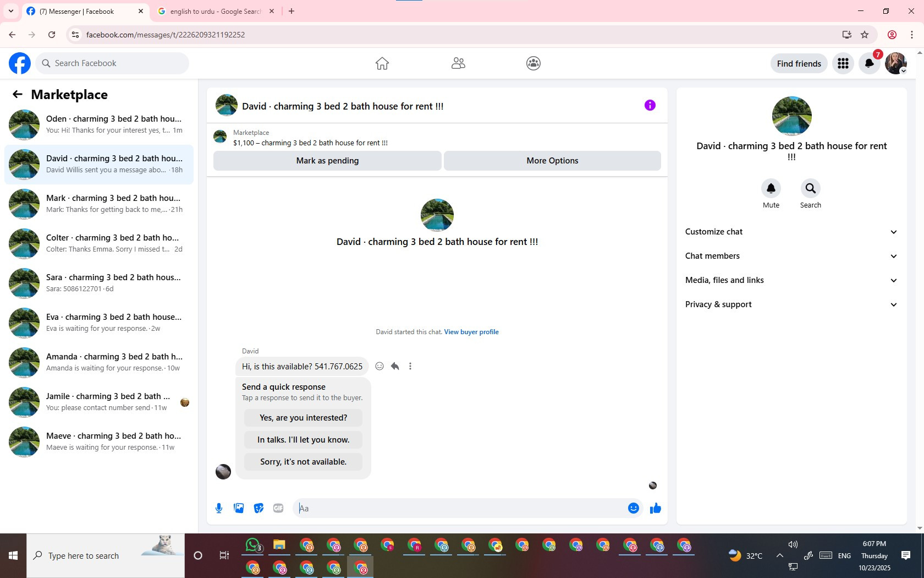
Task: Choose a GIF with the GIF icon
Action: click(278, 508)
